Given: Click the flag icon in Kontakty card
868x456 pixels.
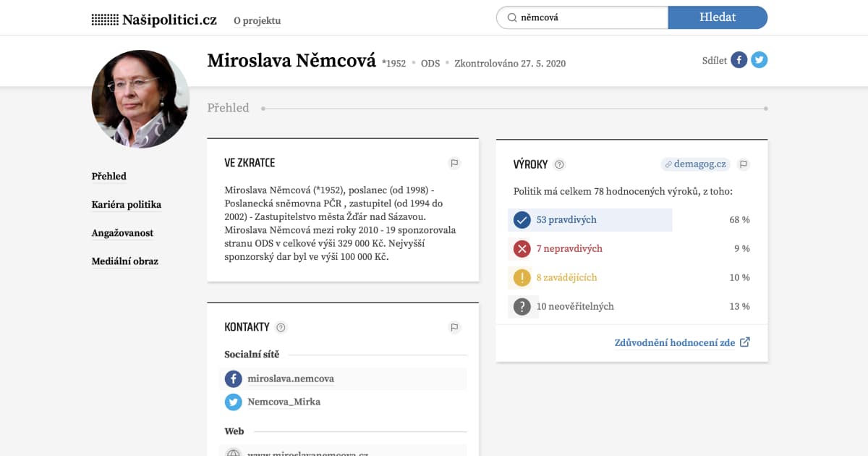Looking at the screenshot, I should coord(454,327).
